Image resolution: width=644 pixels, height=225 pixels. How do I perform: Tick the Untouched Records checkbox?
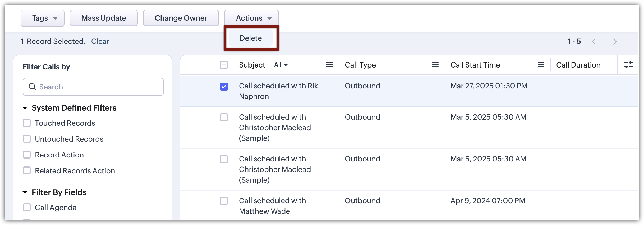coord(27,139)
